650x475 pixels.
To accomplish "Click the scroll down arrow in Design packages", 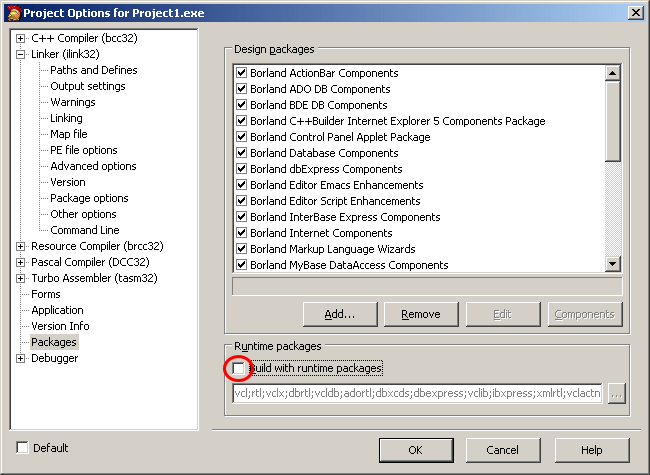I will pyautogui.click(x=612, y=263).
